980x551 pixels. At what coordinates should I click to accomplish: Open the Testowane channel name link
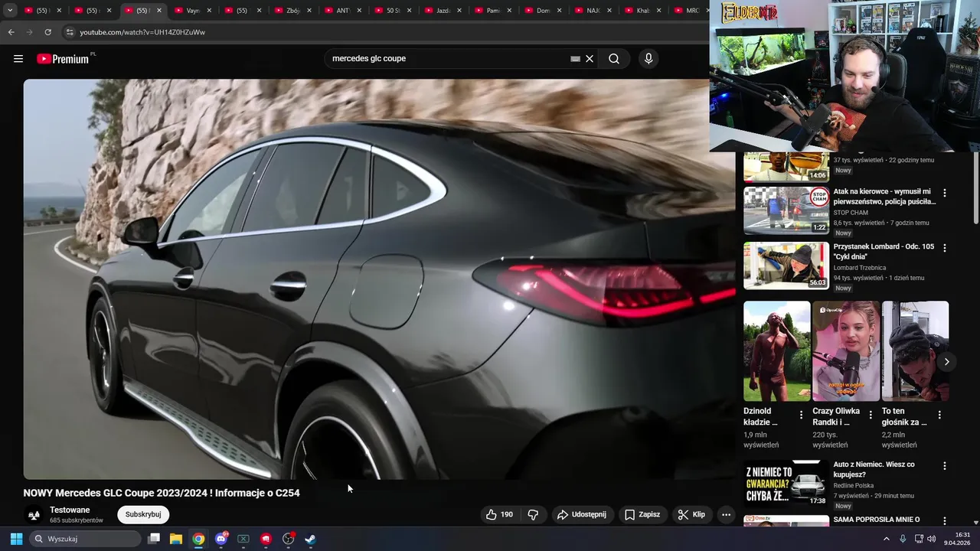pos(70,510)
